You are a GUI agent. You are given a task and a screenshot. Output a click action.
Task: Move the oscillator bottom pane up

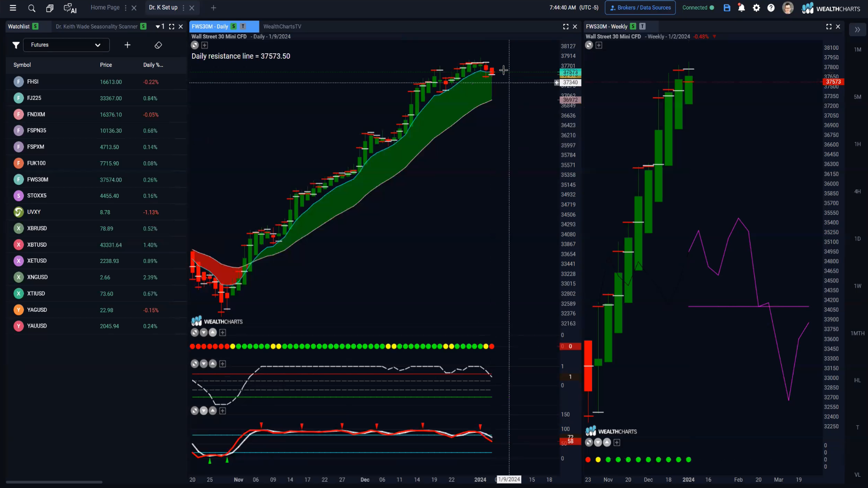[x=213, y=411]
